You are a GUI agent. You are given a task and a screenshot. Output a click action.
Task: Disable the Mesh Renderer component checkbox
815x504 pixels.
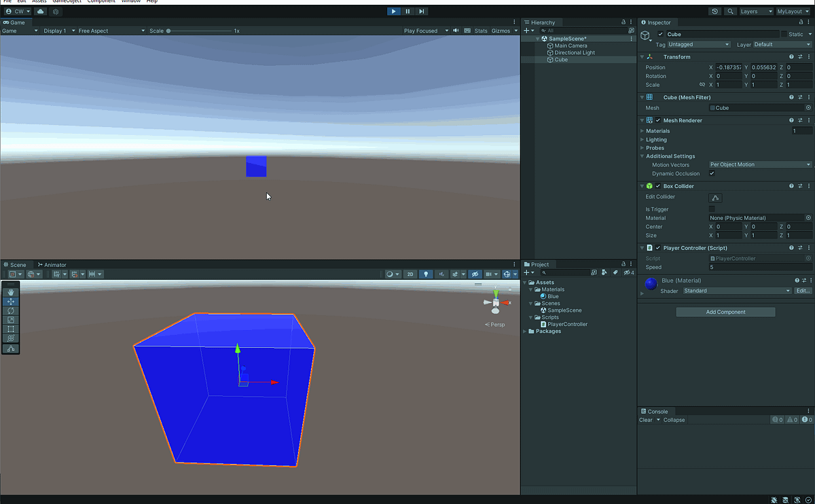click(657, 120)
